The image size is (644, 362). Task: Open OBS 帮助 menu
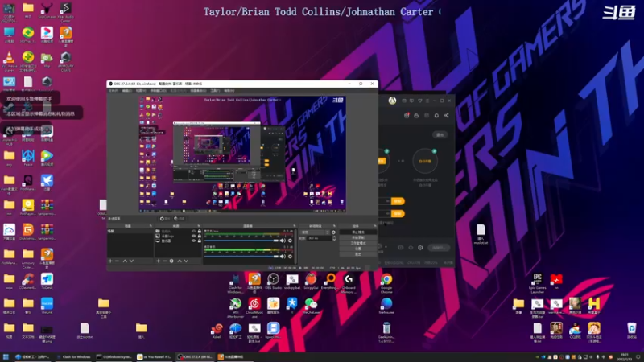pos(229,91)
